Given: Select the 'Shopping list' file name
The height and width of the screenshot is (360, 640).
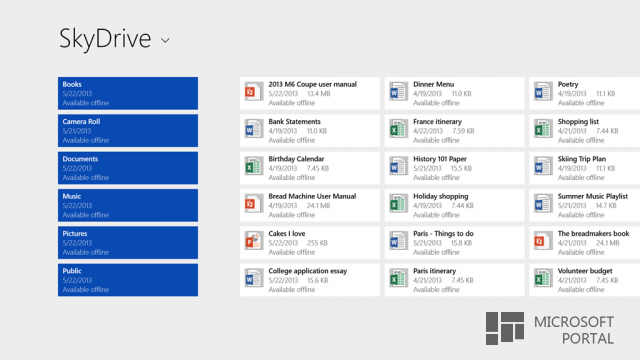Looking at the screenshot, I should (578, 122).
